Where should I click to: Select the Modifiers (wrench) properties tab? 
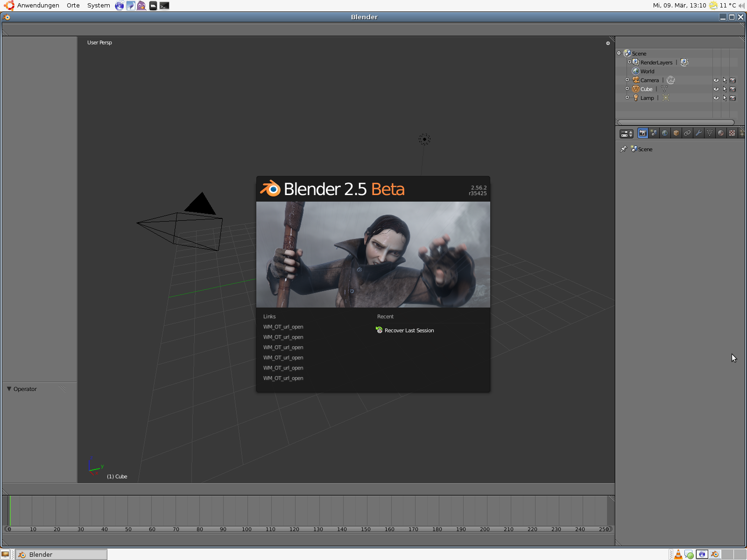(699, 133)
